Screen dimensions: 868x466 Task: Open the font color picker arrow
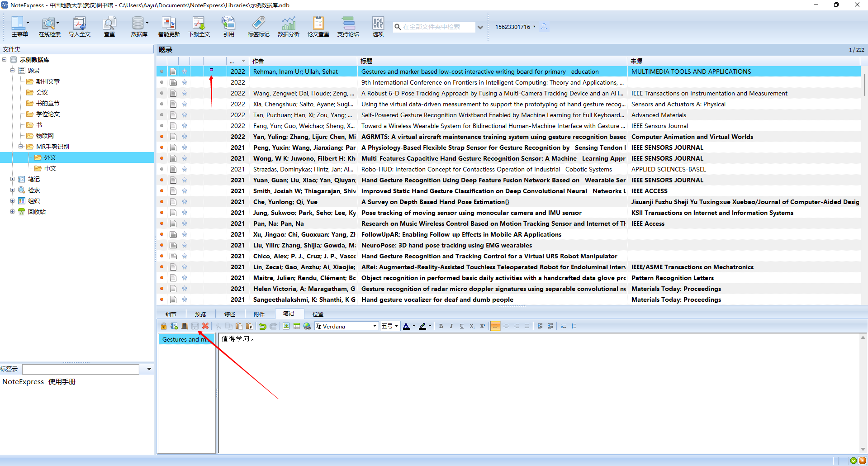[414, 326]
